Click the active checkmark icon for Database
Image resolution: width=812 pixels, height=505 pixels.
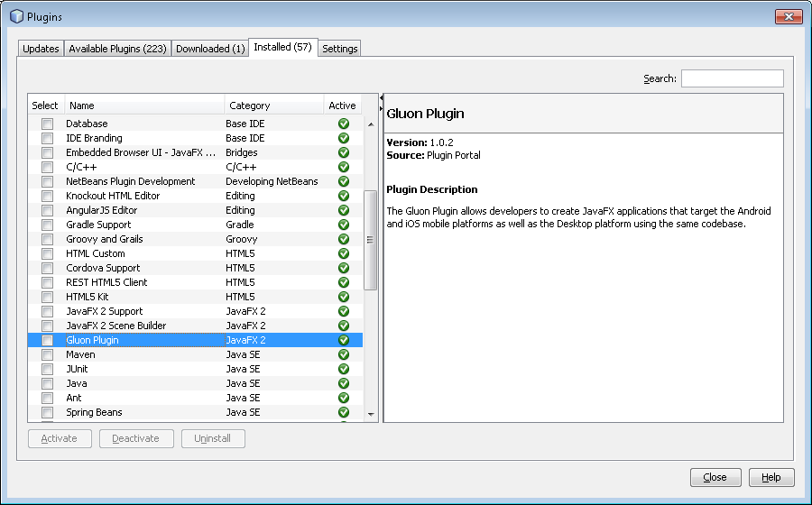point(344,124)
